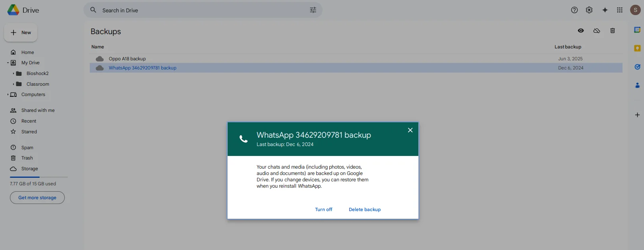Click the phone icon in dialog header
Viewport: 644px width, 250px height.
pyautogui.click(x=244, y=139)
